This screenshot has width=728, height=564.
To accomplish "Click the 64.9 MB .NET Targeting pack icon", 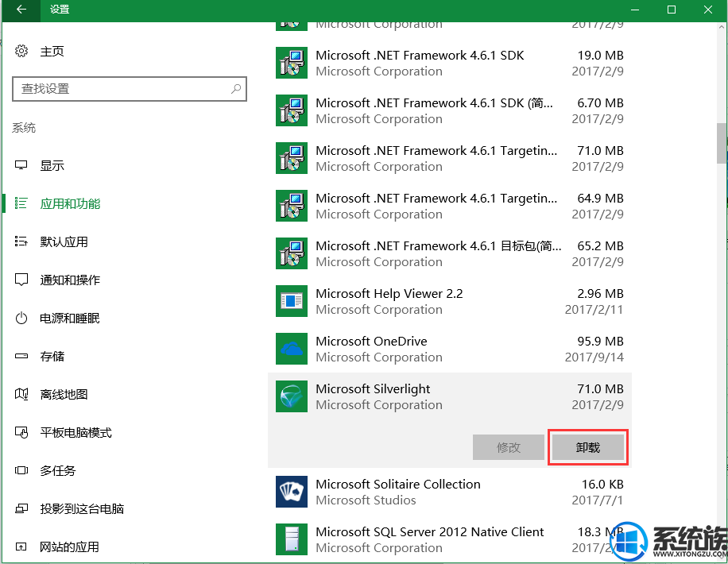I will [292, 206].
